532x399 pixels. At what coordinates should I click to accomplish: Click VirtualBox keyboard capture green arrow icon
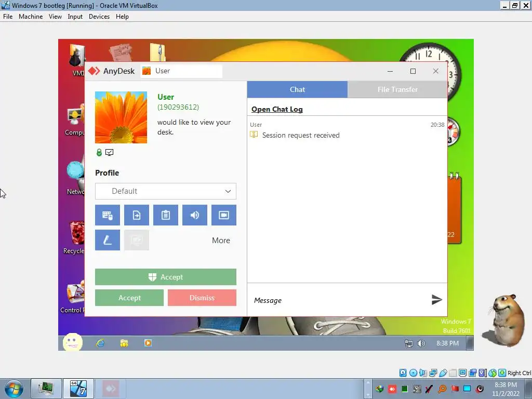(x=502, y=373)
